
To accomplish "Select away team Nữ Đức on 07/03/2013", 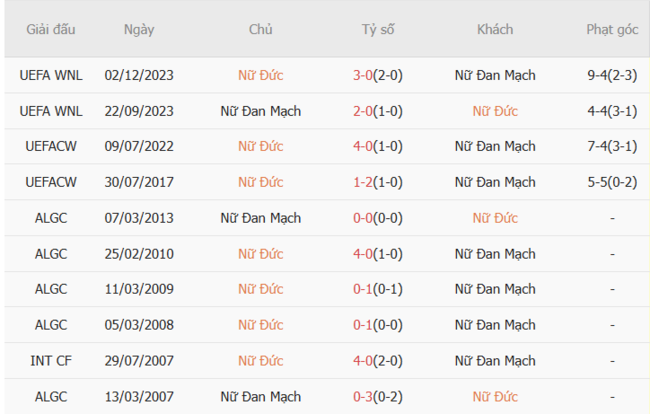I will pyautogui.click(x=495, y=218).
